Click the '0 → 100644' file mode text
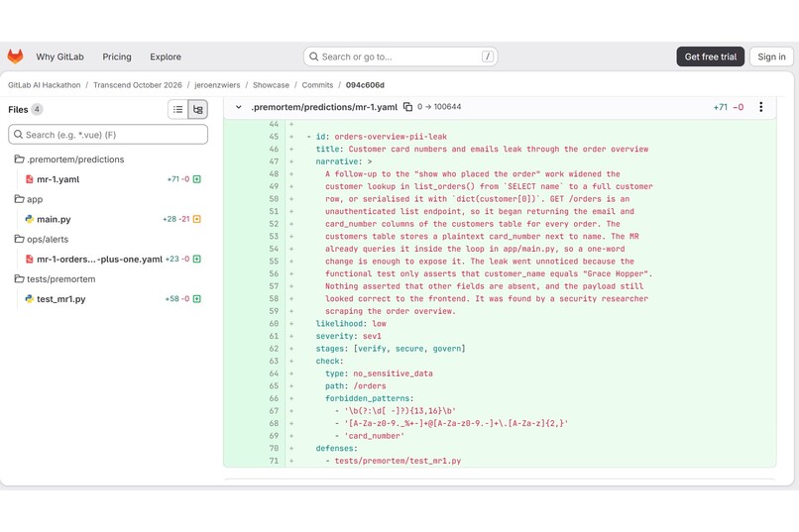 (439, 107)
